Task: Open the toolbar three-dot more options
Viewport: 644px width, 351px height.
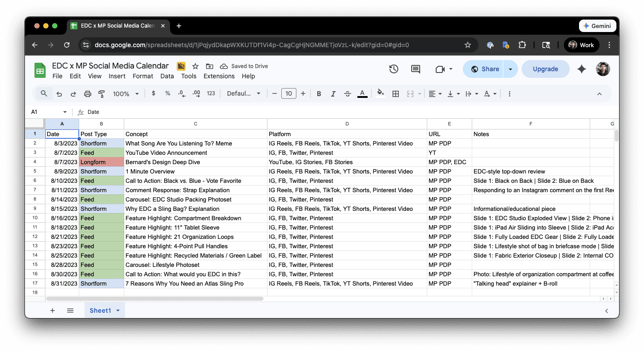Action: pyautogui.click(x=510, y=93)
